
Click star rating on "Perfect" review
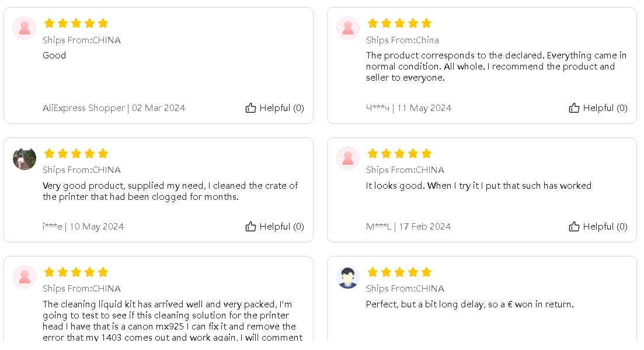pos(399,272)
